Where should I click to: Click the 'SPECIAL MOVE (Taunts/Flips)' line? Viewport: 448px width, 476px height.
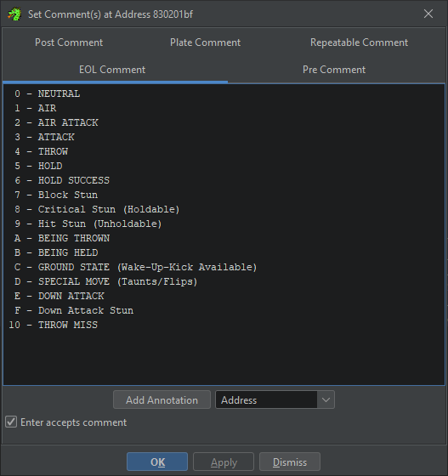(106, 281)
